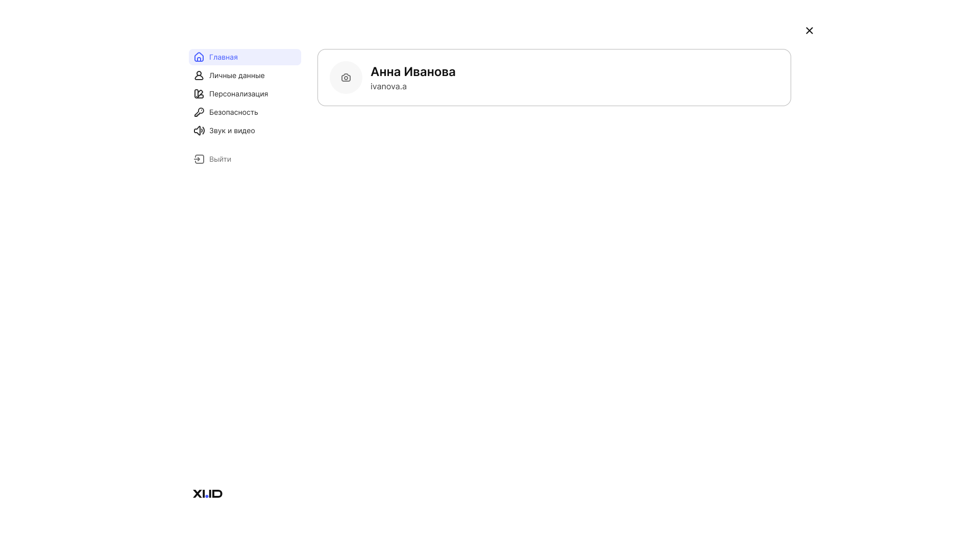Close the settings with the X button
Viewport: 980px width, 551px height.
[x=810, y=31]
